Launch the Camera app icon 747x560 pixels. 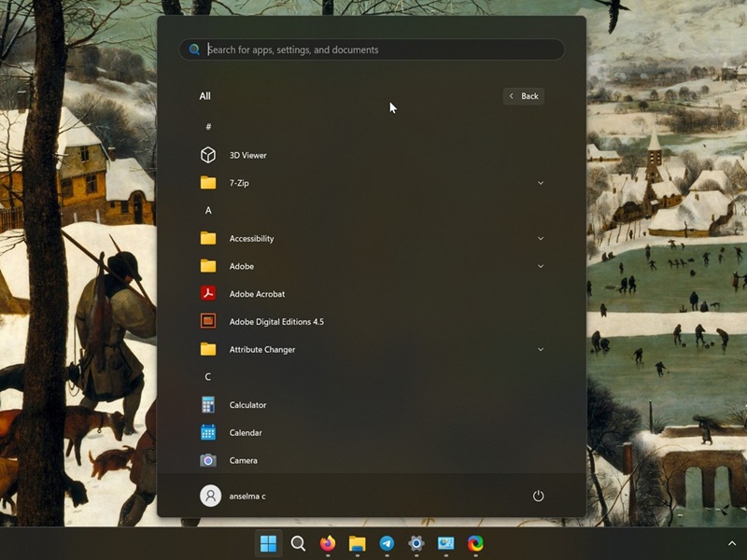(x=208, y=460)
